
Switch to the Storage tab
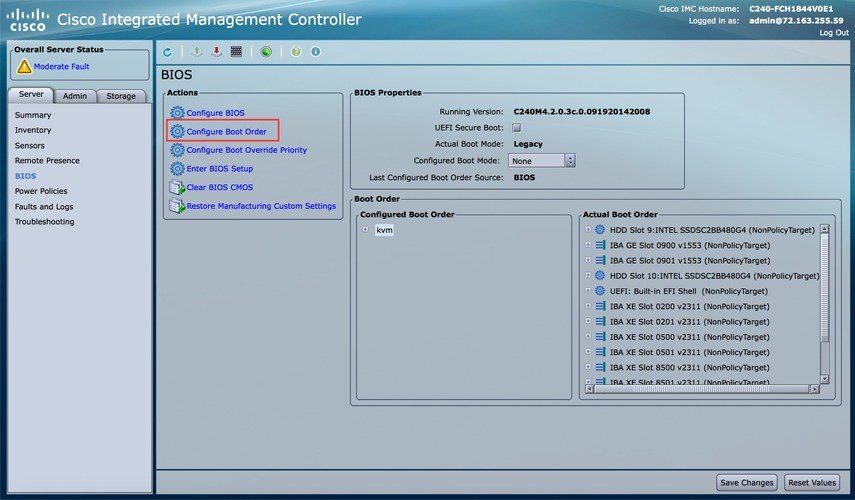[x=121, y=96]
